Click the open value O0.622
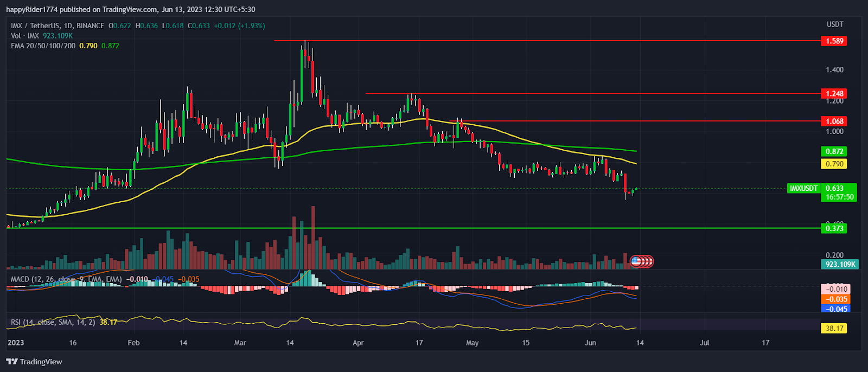Image resolution: width=868 pixels, height=372 pixels. point(119,25)
